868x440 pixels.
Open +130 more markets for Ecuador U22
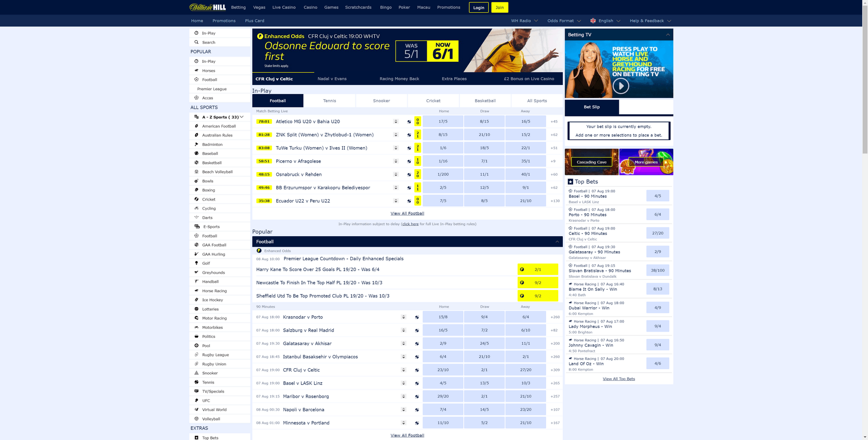click(555, 201)
